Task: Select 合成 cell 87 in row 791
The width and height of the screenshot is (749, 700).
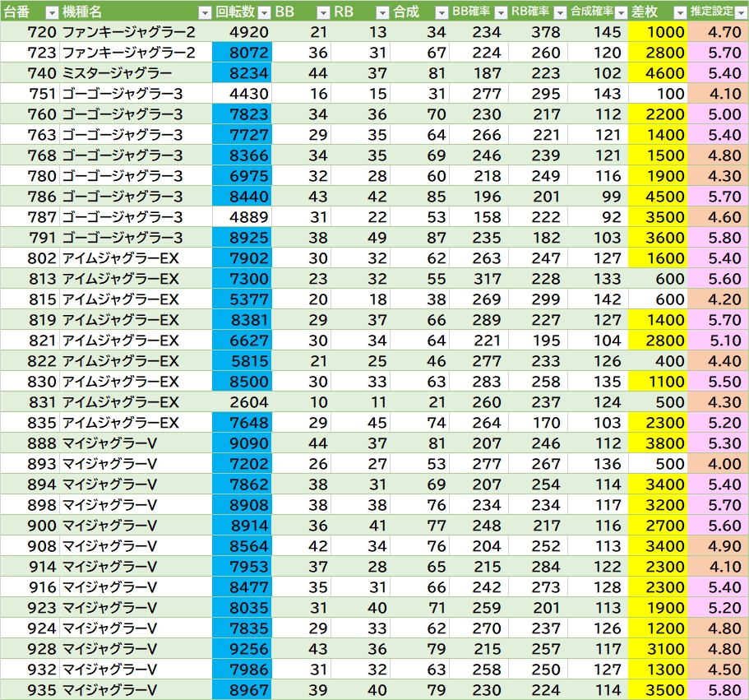Action: click(x=420, y=238)
